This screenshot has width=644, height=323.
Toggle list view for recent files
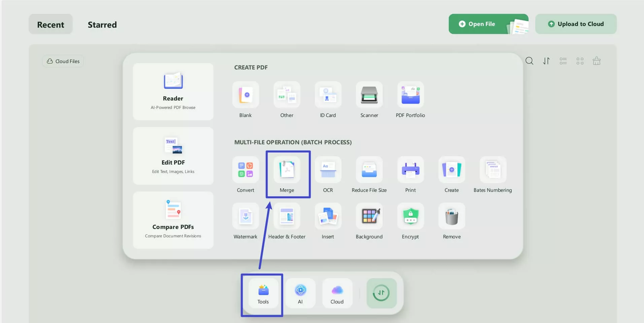point(563,61)
